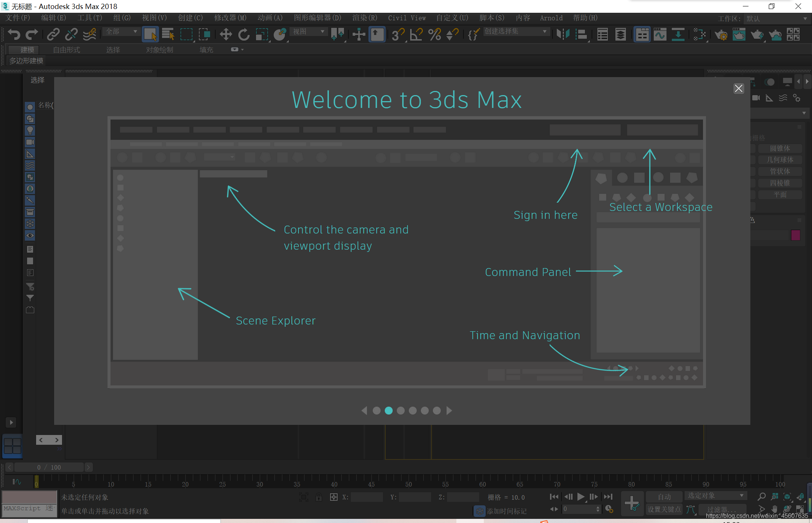Open the Arnold menu
The width and height of the screenshot is (812, 523).
551,18
